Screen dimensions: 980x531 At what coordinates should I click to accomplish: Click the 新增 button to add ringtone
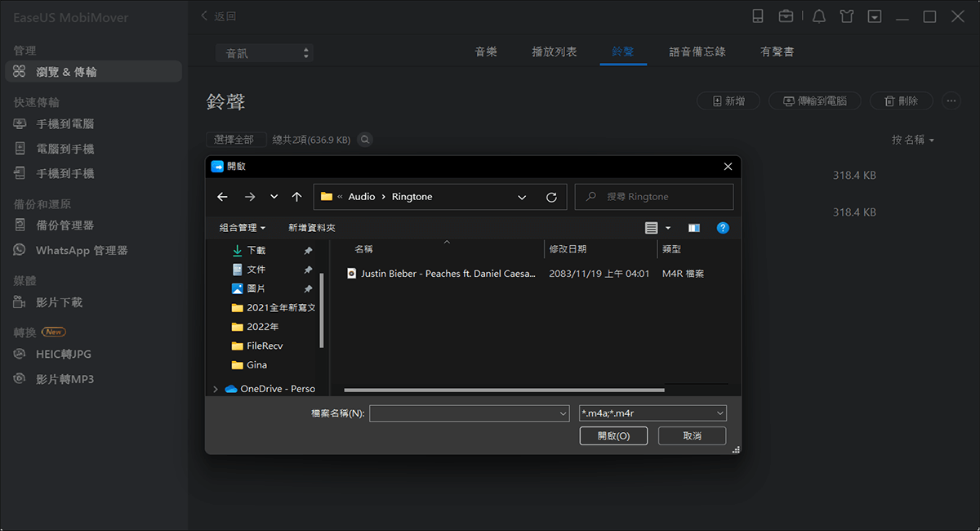point(728,100)
